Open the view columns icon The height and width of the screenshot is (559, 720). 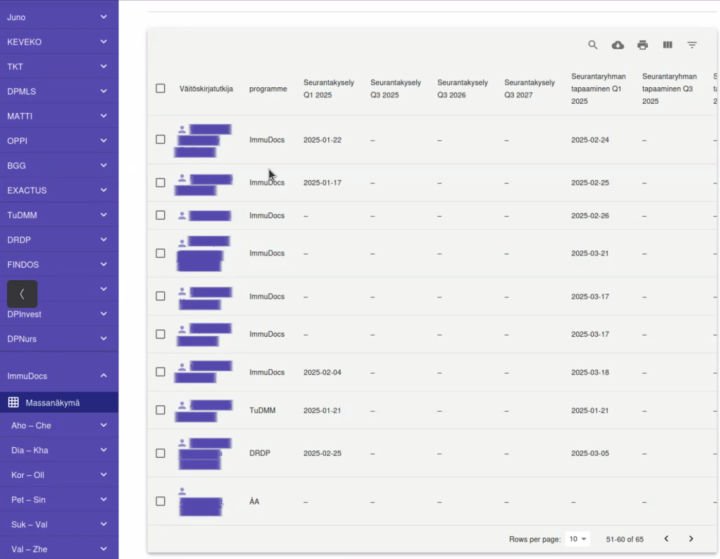(x=667, y=45)
